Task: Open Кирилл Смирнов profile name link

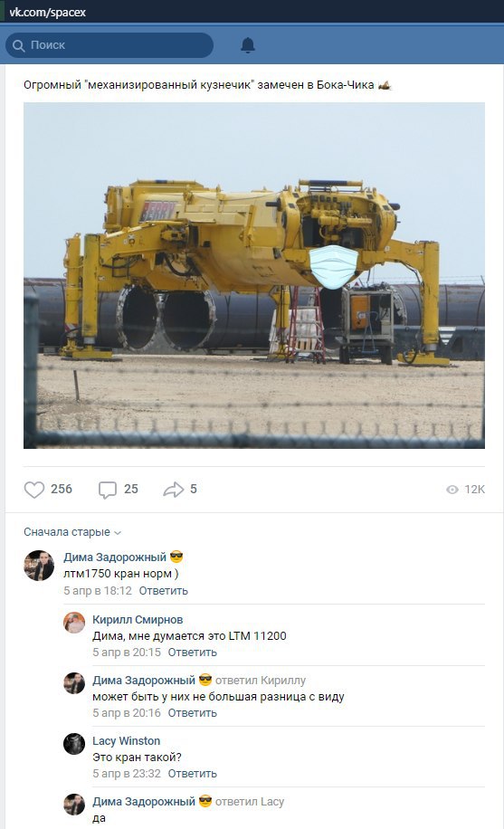Action: click(x=138, y=620)
